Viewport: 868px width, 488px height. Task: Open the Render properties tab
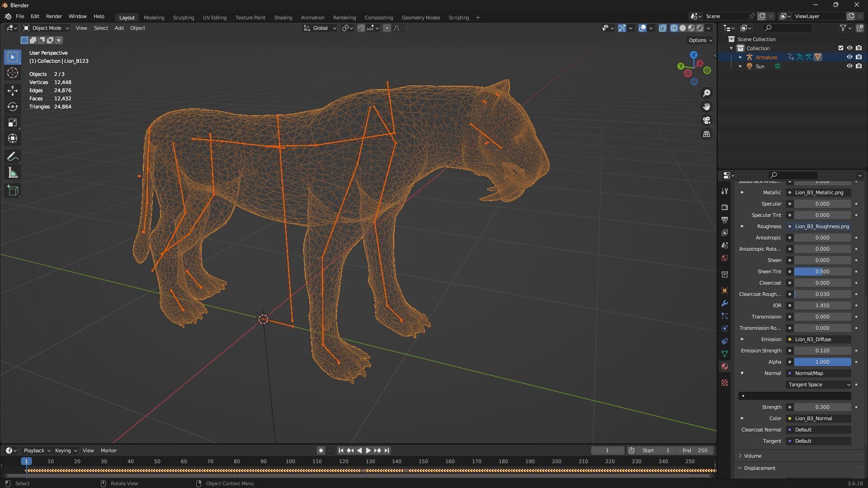tap(725, 207)
